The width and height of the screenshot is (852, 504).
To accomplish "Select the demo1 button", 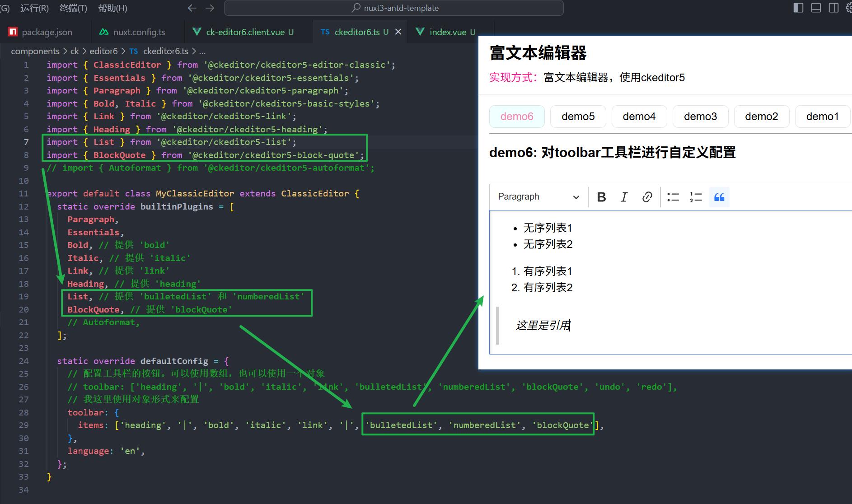I will [823, 117].
